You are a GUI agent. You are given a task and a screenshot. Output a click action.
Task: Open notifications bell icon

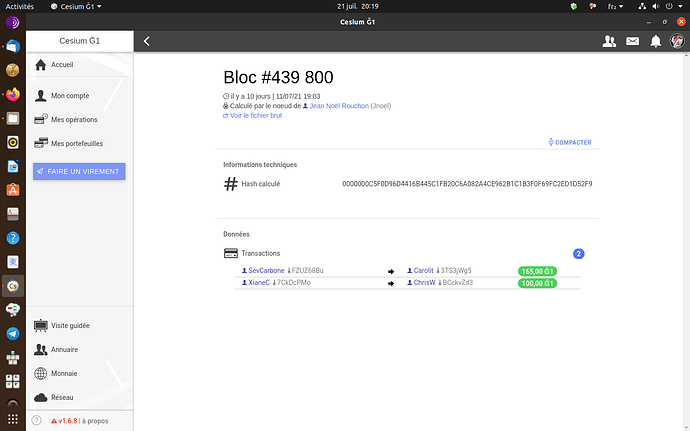[656, 41]
